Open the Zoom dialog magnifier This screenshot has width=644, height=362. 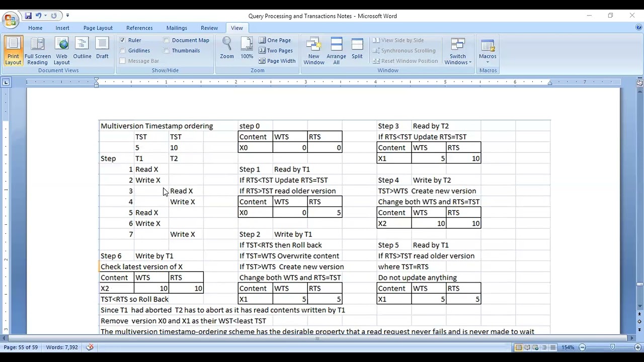[227, 49]
